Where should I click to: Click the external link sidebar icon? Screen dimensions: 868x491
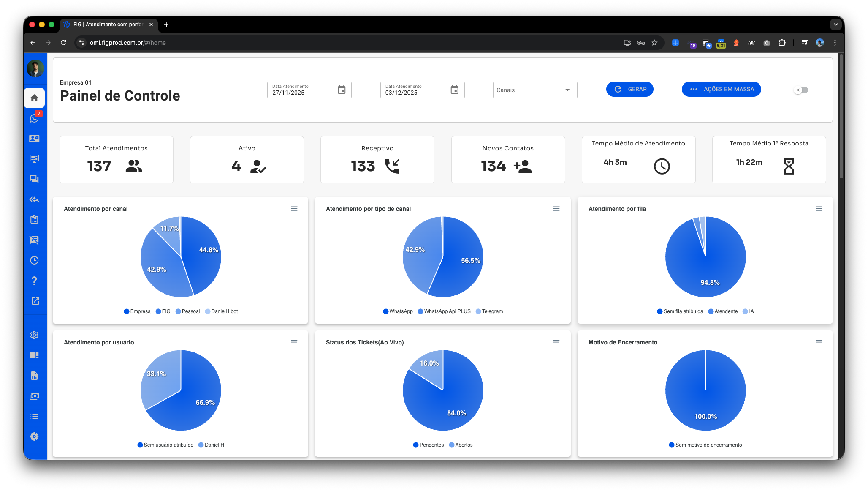click(x=35, y=301)
